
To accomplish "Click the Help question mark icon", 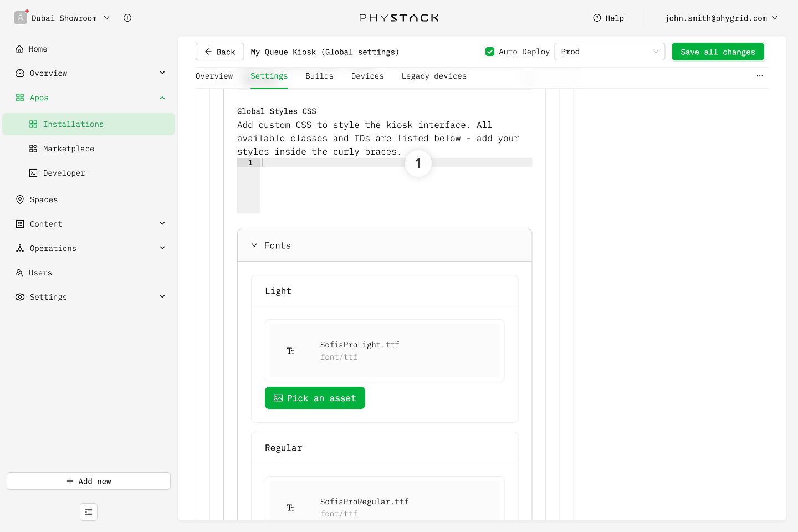I will point(597,18).
